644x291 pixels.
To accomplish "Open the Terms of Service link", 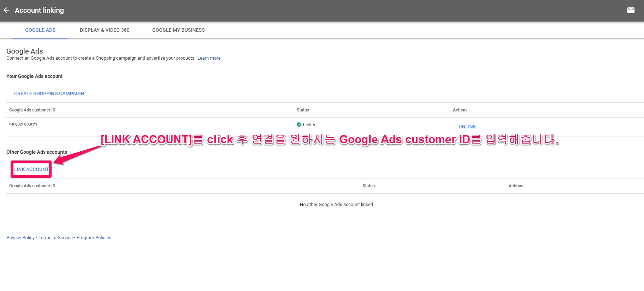I will pyautogui.click(x=55, y=238).
